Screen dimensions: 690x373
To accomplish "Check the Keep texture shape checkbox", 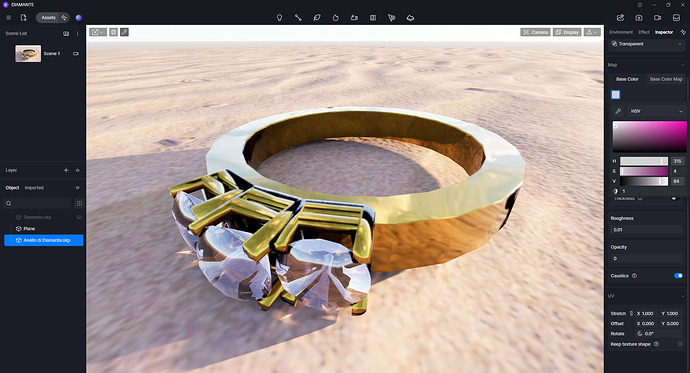I will coord(680,344).
